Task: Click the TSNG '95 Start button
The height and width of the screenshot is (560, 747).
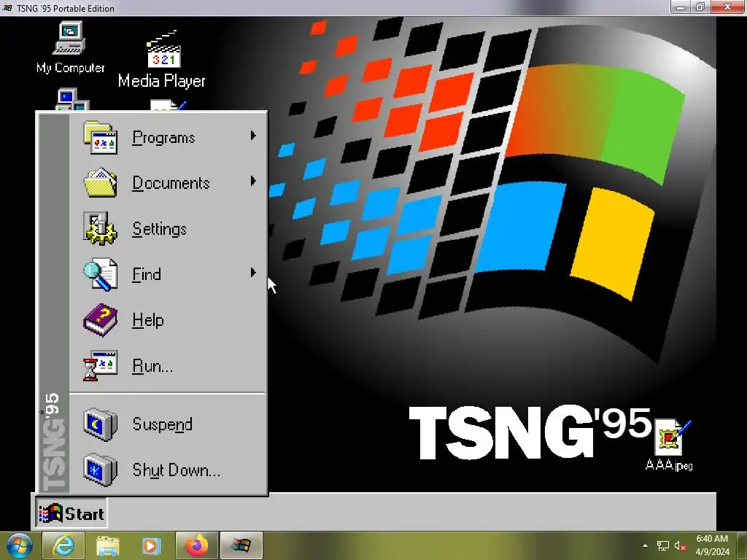Action: pos(71,513)
